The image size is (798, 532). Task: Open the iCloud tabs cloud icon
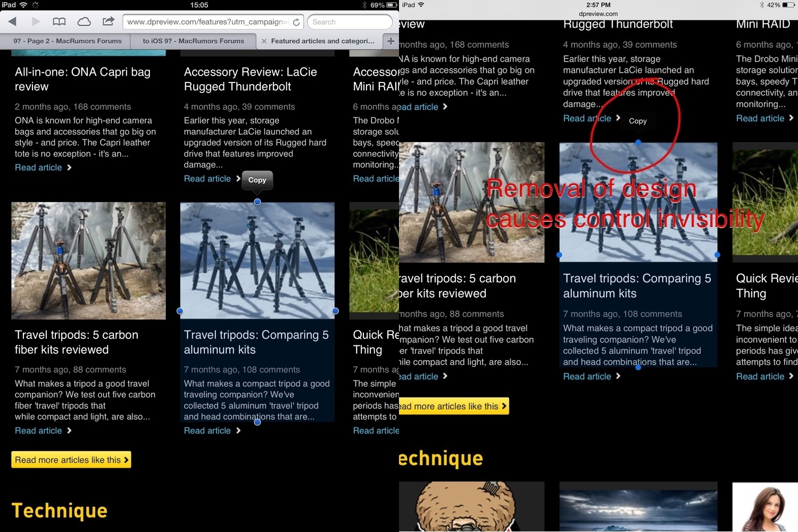coord(84,22)
